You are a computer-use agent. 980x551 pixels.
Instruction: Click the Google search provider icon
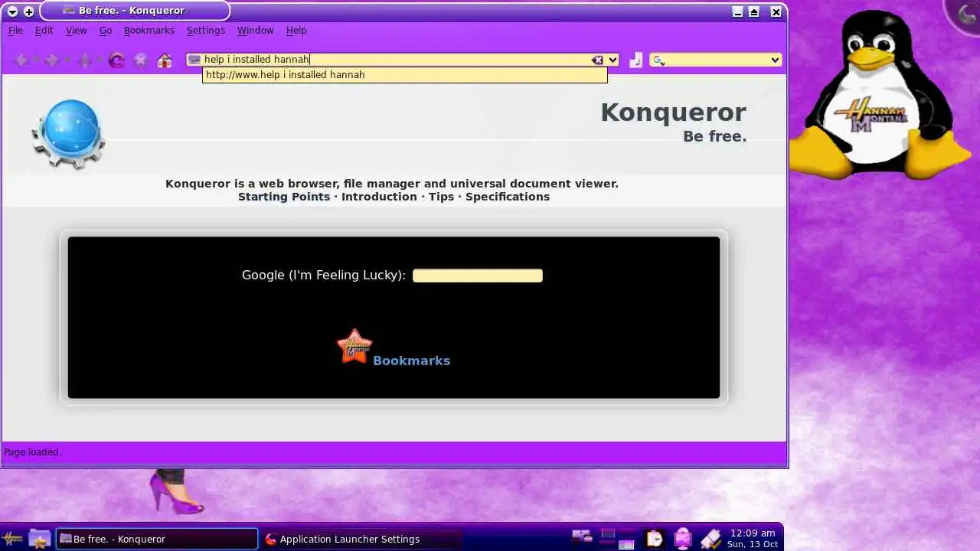(x=658, y=60)
